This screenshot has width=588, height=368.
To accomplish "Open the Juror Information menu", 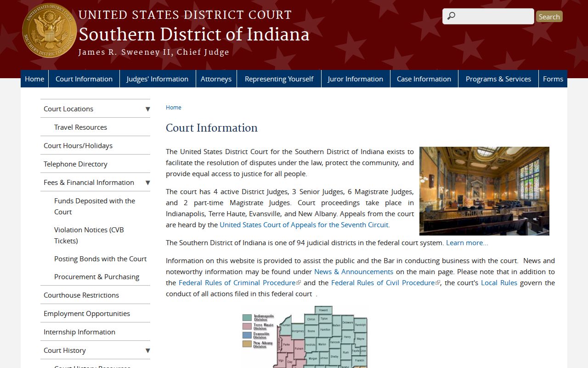I will 356,79.
